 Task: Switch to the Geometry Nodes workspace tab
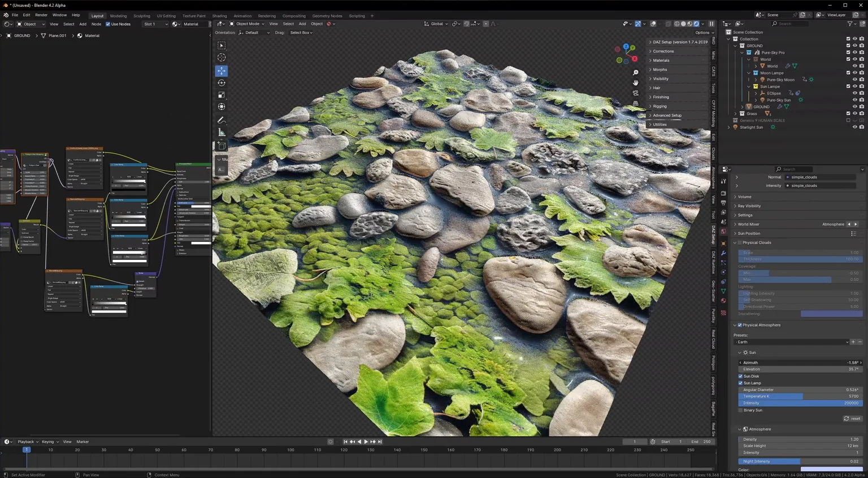[327, 16]
